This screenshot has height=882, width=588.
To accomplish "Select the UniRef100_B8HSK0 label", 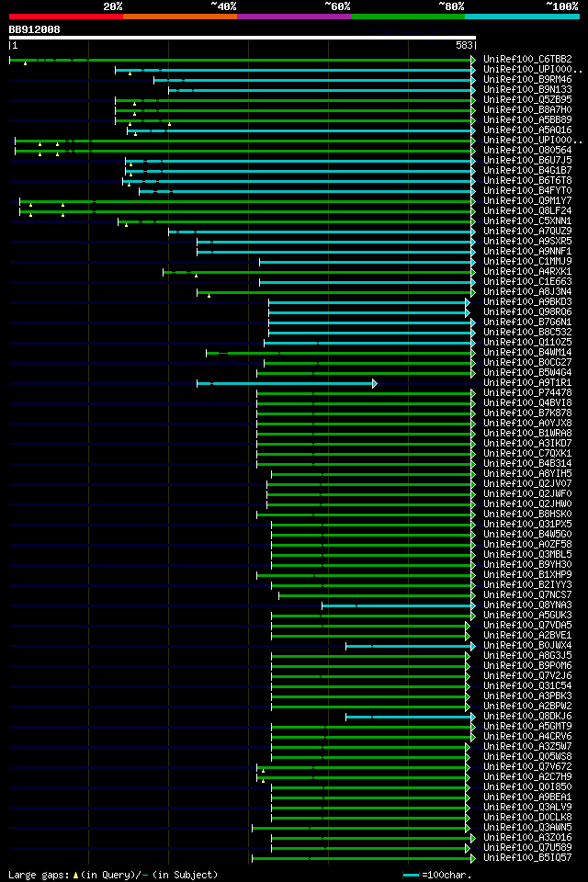I will pyautogui.click(x=527, y=514).
